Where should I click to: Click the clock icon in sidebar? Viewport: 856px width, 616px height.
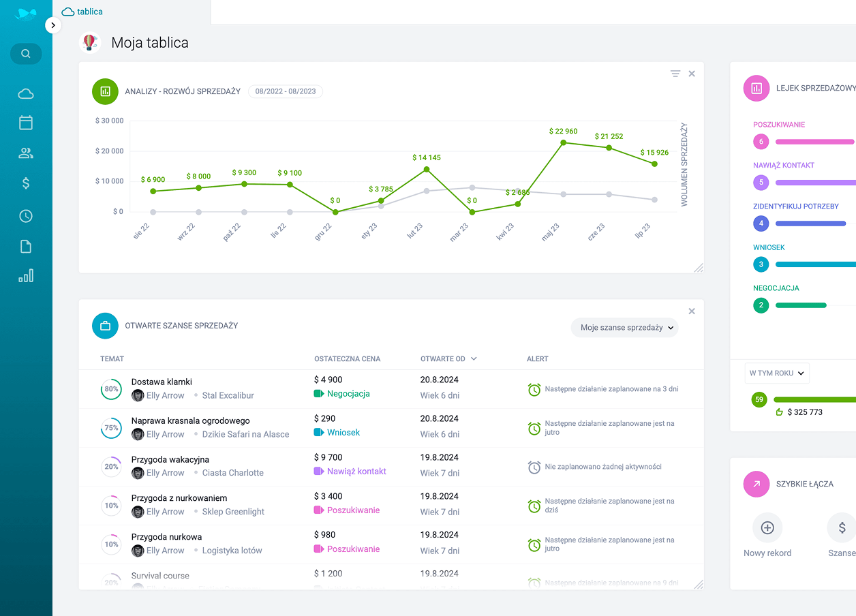pyautogui.click(x=26, y=216)
